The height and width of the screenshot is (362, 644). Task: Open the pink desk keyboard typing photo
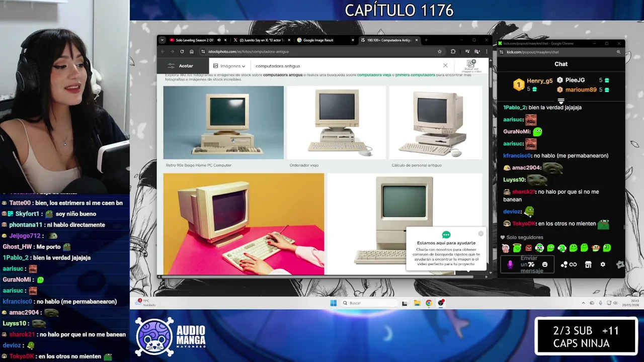pos(244,224)
